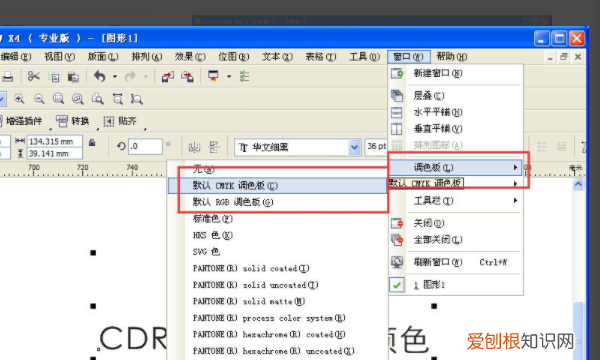600x360 pixels.
Task: Click the Mirror horizontally icon
Action: tap(194, 147)
